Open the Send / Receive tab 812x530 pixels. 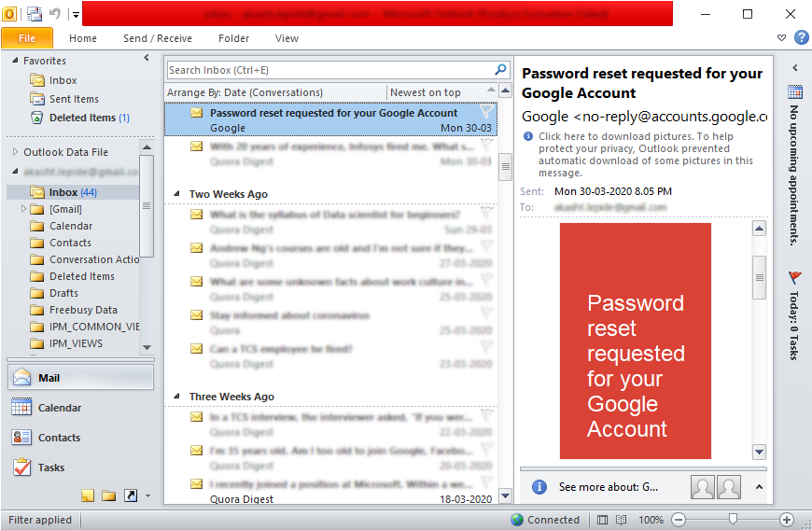(x=158, y=38)
